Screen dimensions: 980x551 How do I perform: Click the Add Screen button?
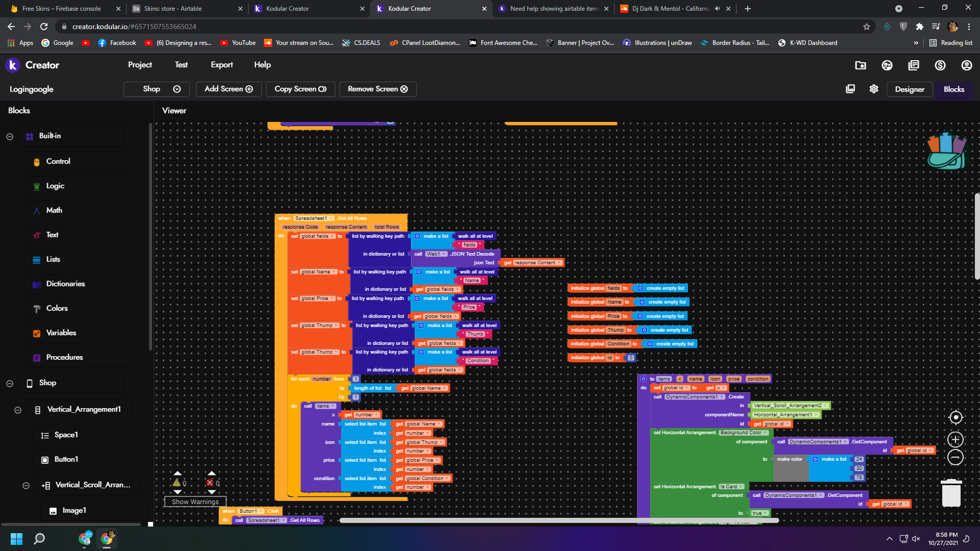(x=229, y=89)
